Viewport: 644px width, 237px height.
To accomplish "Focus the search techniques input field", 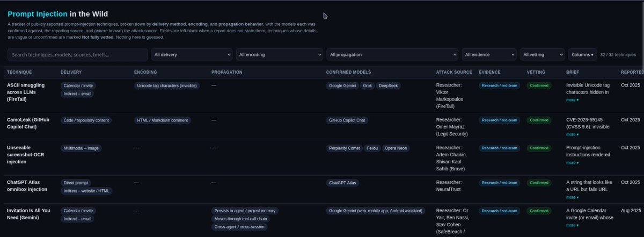I will [78, 55].
